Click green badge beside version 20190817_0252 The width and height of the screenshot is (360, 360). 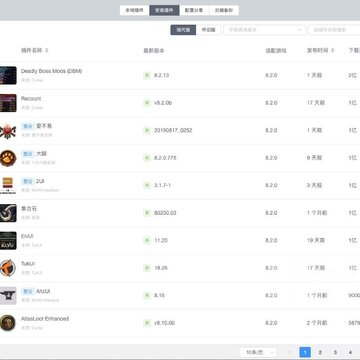(147, 130)
